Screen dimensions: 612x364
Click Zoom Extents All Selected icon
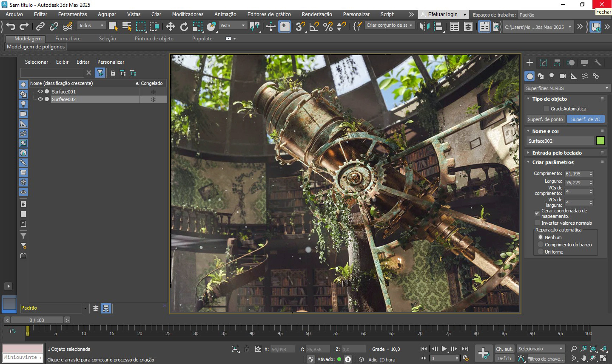pyautogui.click(x=603, y=349)
